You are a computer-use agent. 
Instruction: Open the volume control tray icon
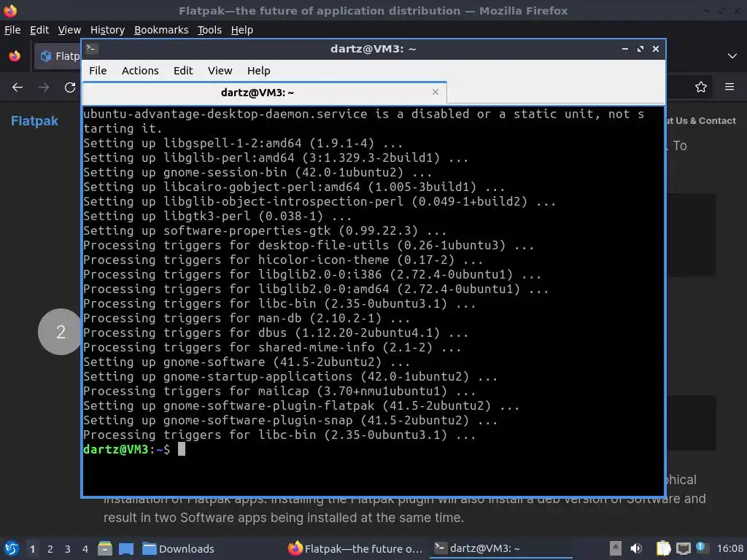[x=636, y=548]
